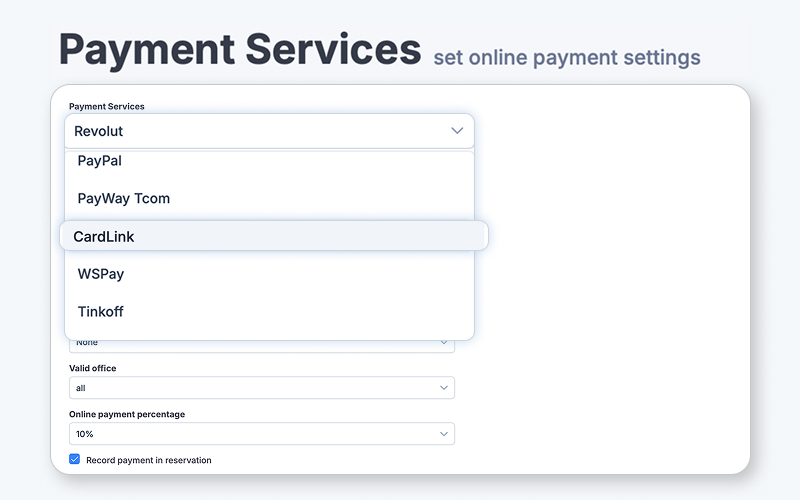Click the arrow icon on the None field
The width and height of the screenshot is (800, 500).
(444, 343)
